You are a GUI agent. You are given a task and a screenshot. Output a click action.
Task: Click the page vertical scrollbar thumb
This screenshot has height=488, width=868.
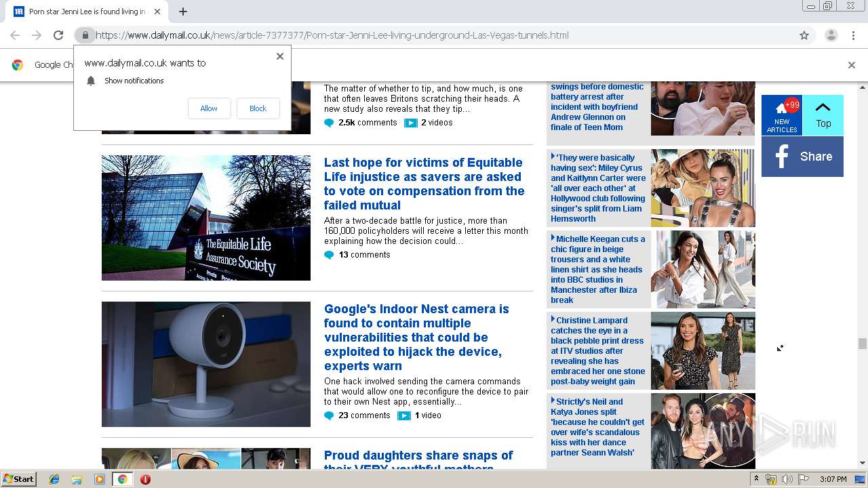pos(863,344)
